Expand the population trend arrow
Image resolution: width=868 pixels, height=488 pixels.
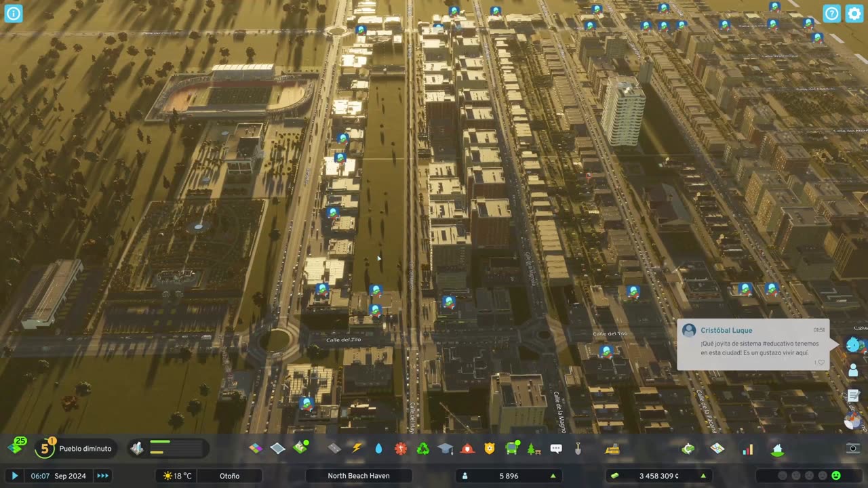(x=553, y=476)
